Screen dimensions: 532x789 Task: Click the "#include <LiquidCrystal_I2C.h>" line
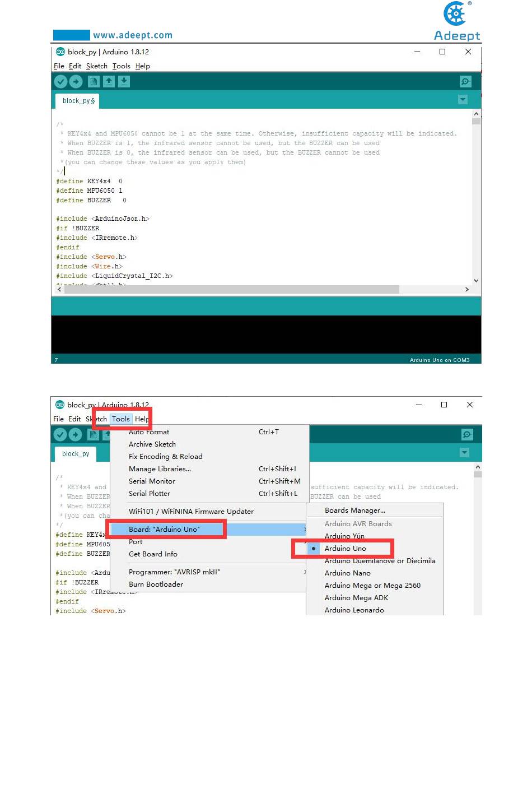pyautogui.click(x=115, y=276)
